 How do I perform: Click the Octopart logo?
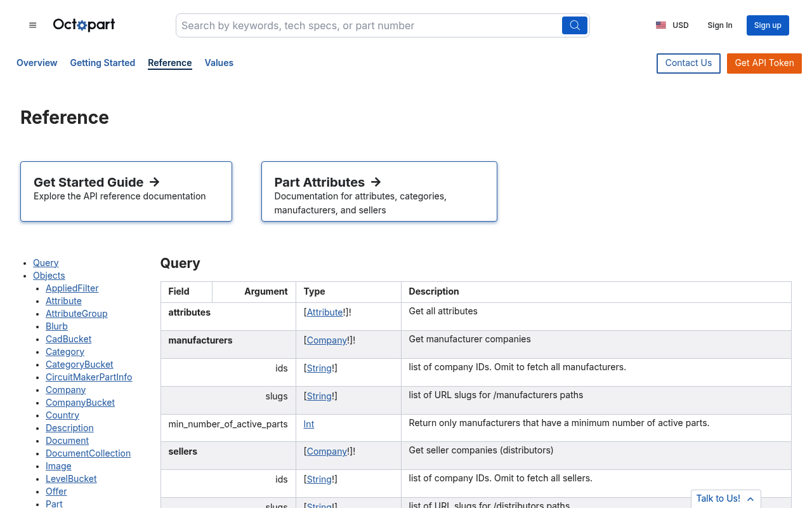point(84,25)
